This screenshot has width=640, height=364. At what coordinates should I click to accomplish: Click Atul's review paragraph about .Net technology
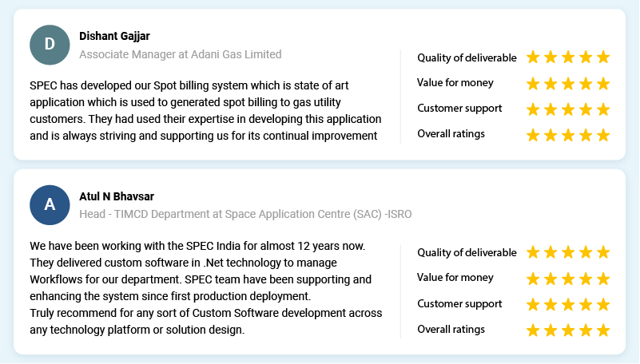click(205, 288)
